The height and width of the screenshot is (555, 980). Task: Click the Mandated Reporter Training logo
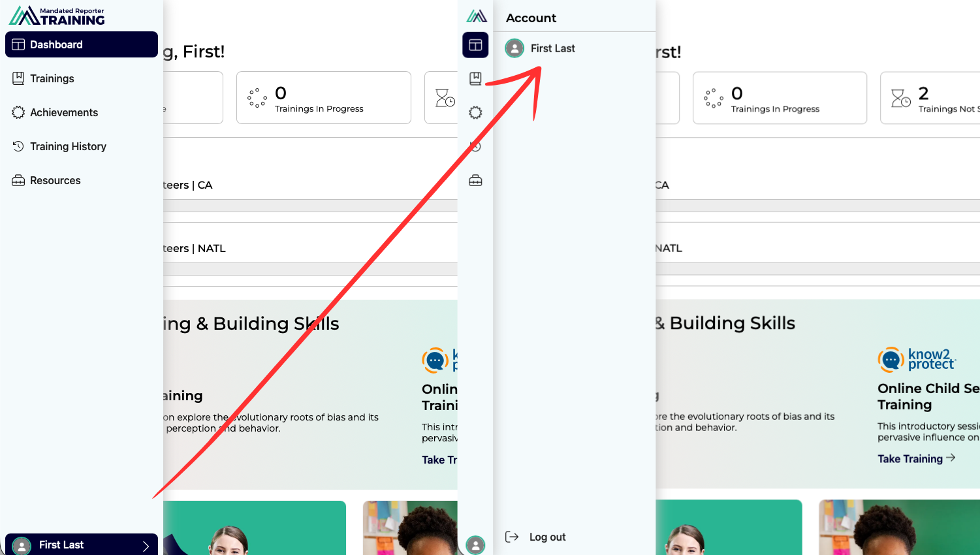tap(57, 16)
